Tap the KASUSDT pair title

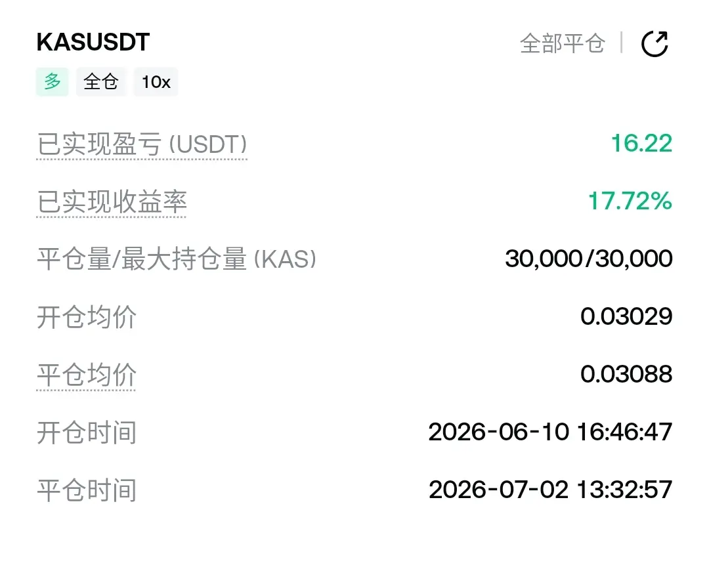point(93,42)
